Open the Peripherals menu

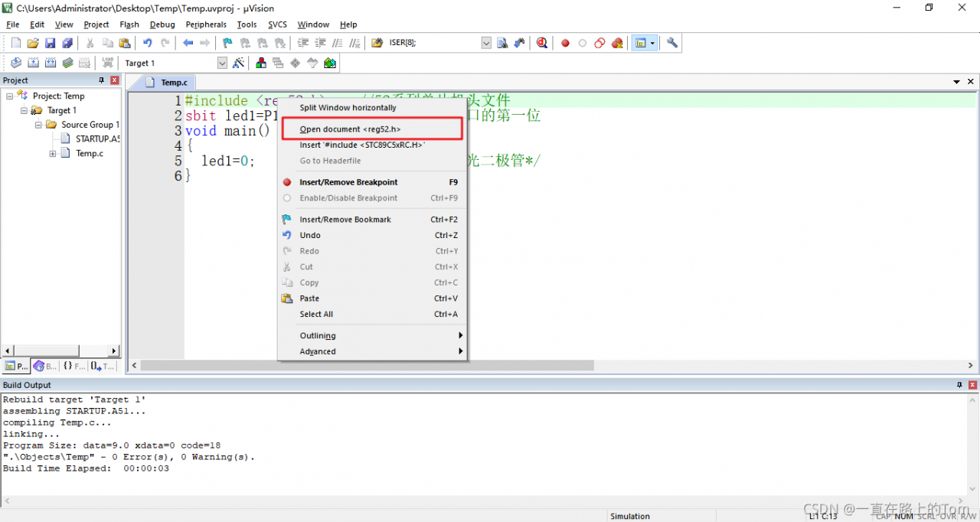point(206,24)
